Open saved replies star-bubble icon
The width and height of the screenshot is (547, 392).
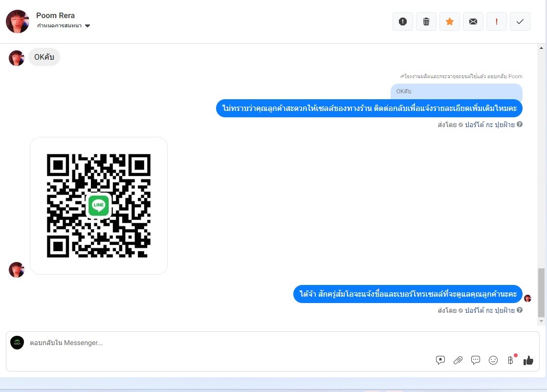(x=440, y=360)
